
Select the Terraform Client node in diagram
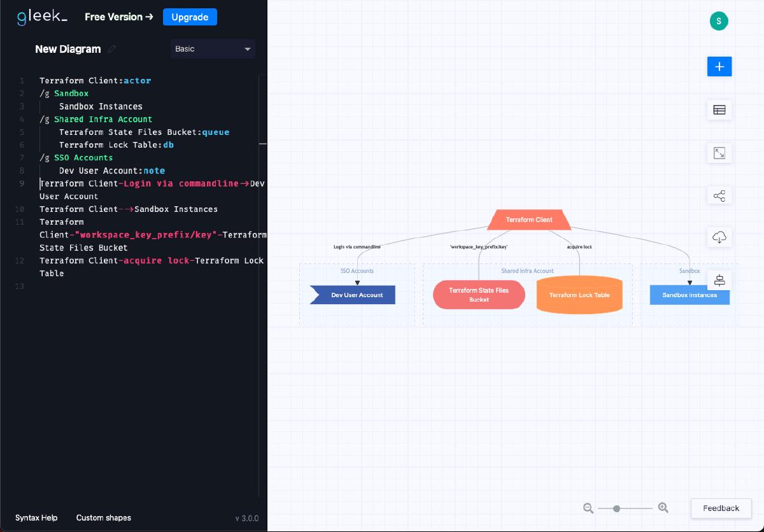click(x=529, y=220)
